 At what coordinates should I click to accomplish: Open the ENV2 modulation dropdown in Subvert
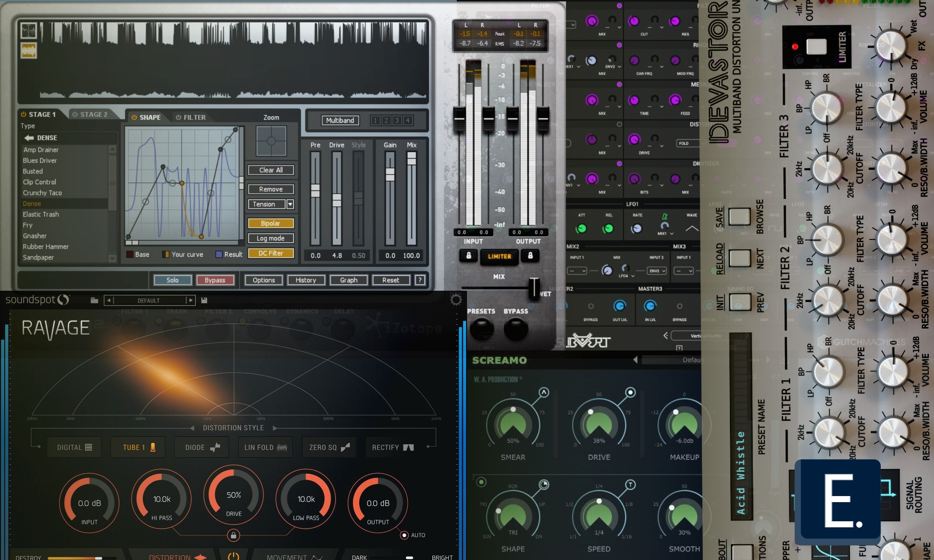coord(613,67)
